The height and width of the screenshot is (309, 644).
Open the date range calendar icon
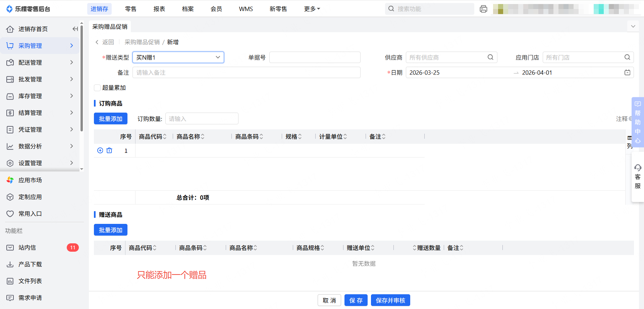(x=627, y=72)
